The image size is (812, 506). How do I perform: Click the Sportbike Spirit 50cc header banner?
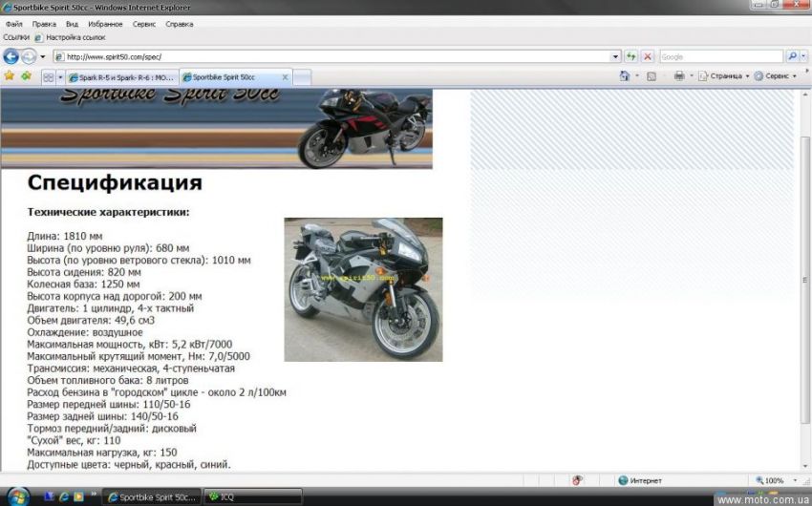point(217,128)
